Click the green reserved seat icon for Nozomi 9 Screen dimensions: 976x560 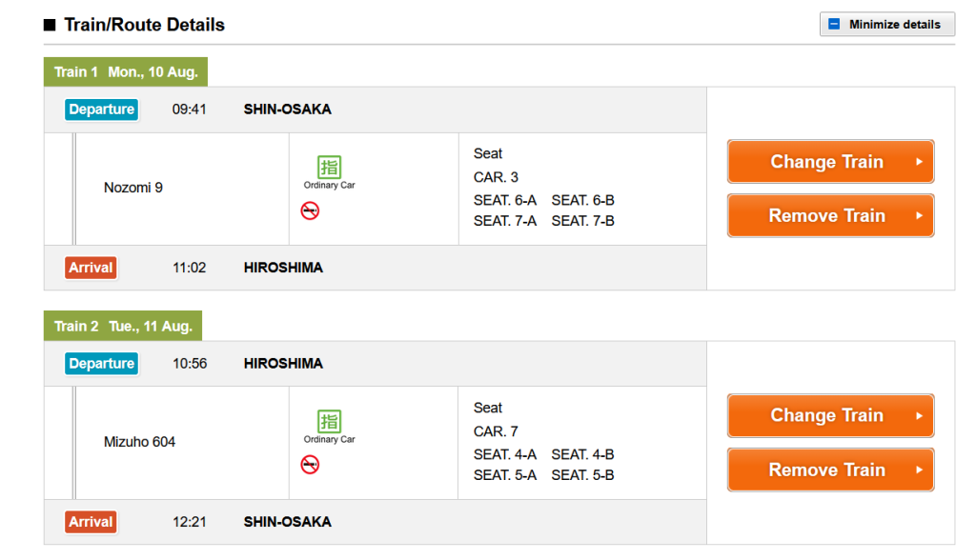pos(329,167)
